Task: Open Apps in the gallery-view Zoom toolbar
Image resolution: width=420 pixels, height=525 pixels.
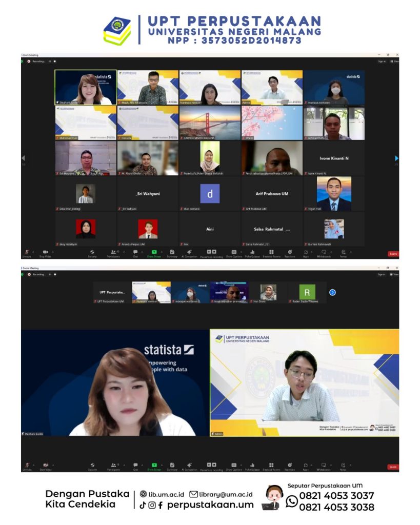Action: point(306,253)
